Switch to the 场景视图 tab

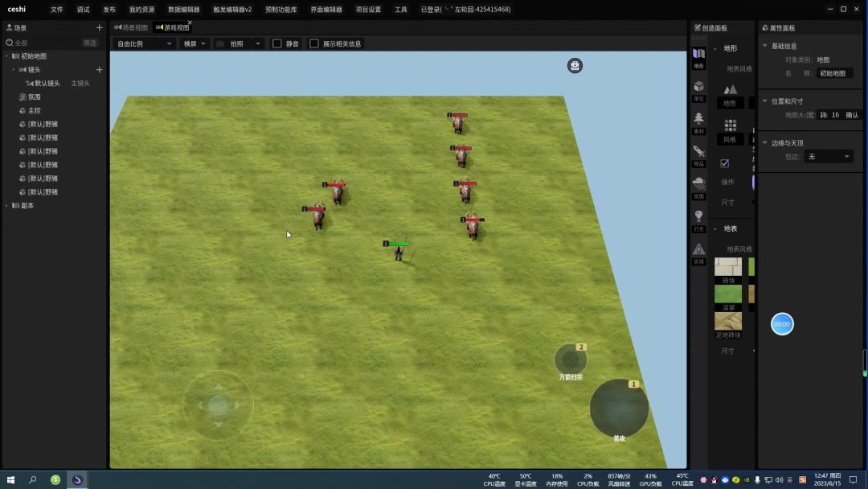click(131, 27)
